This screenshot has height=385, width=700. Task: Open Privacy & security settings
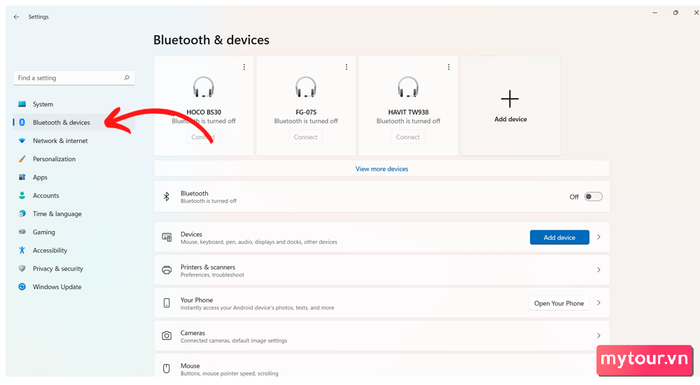(x=58, y=268)
